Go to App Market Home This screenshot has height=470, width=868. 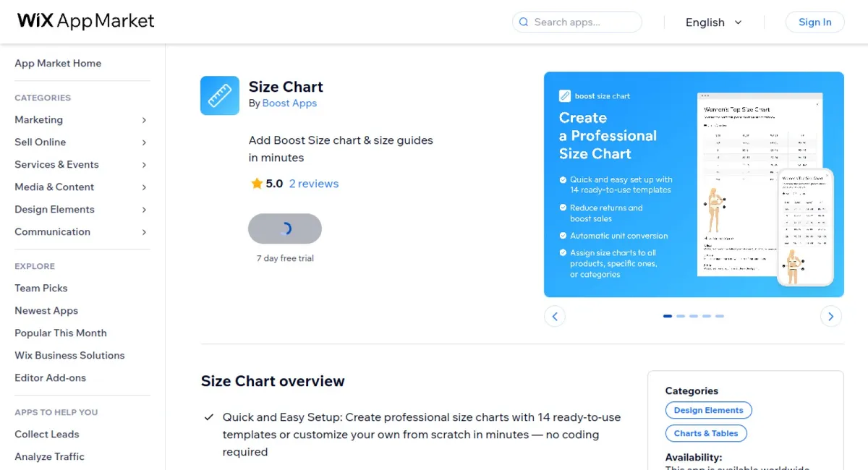[58, 64]
